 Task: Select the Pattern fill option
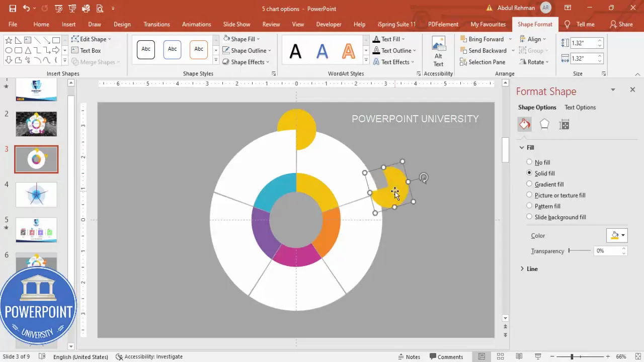click(x=543, y=206)
